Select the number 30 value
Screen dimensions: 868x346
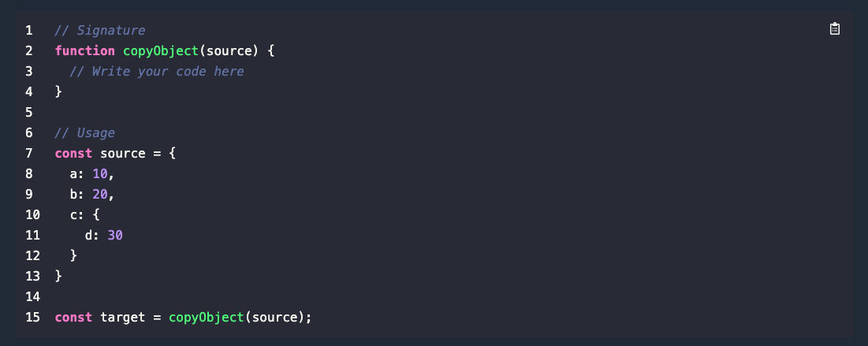115,236
